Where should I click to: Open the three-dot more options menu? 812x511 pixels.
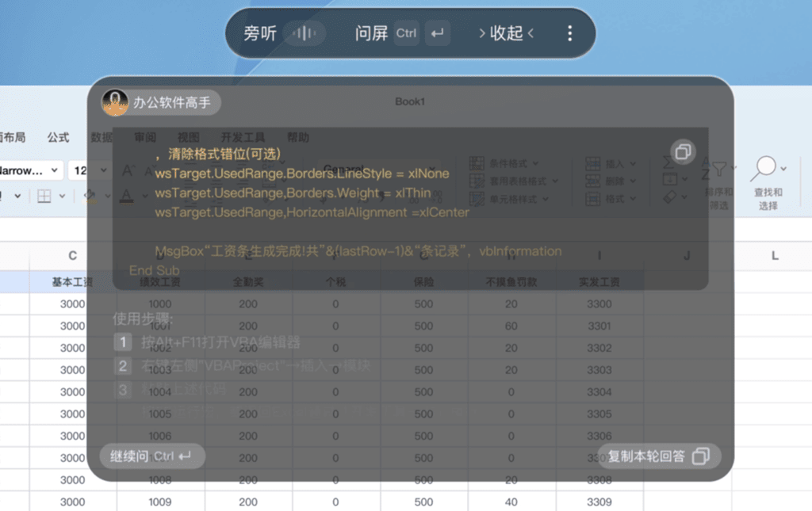(569, 33)
